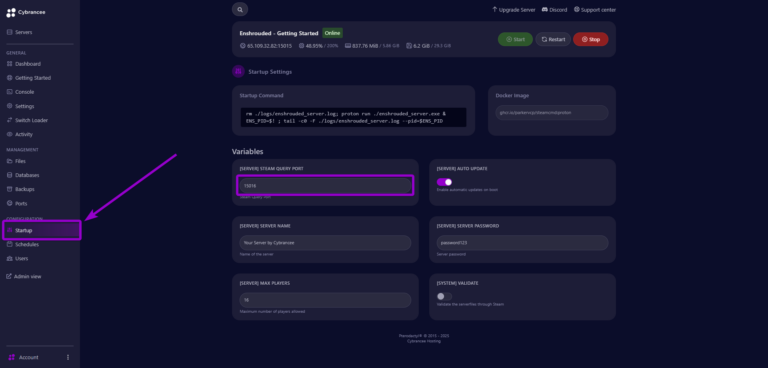This screenshot has height=368, width=768.
Task: Click the Max Players input field
Action: pyautogui.click(x=325, y=300)
